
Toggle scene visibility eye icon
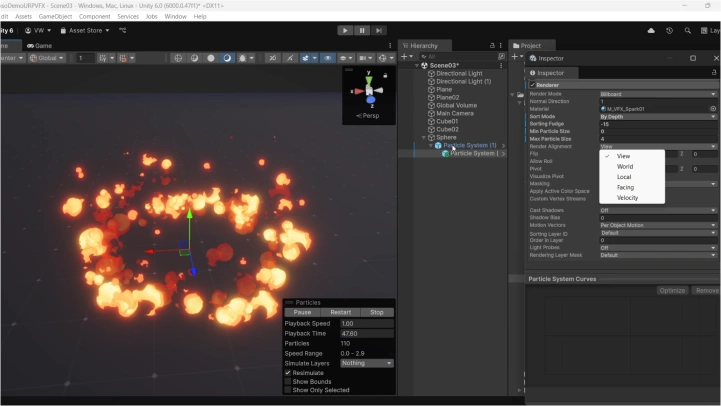click(327, 58)
